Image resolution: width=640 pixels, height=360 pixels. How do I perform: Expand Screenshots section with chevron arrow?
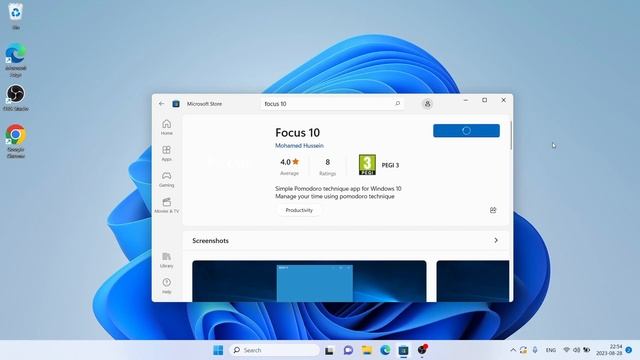click(x=496, y=240)
